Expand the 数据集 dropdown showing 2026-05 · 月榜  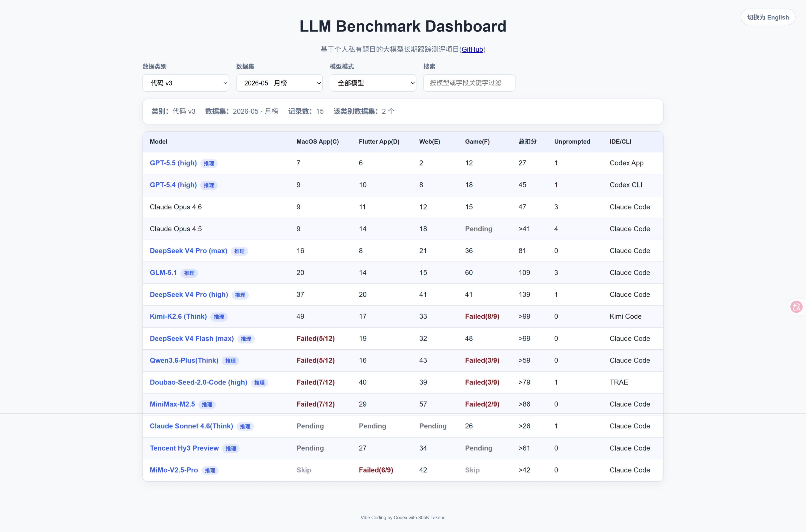tap(279, 83)
